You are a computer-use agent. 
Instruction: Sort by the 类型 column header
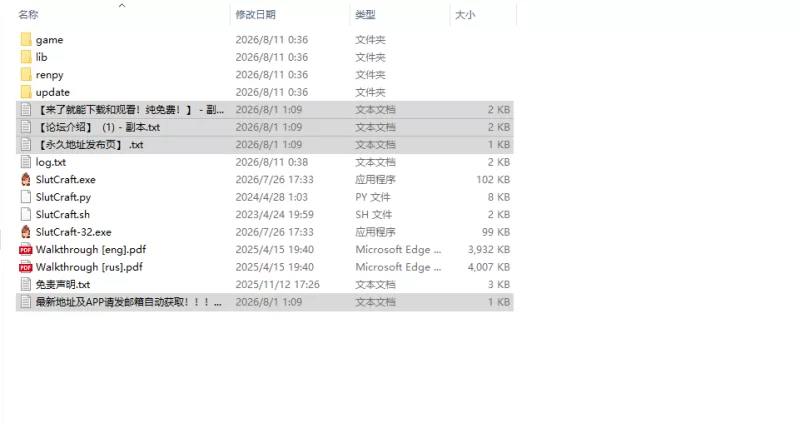click(x=365, y=15)
